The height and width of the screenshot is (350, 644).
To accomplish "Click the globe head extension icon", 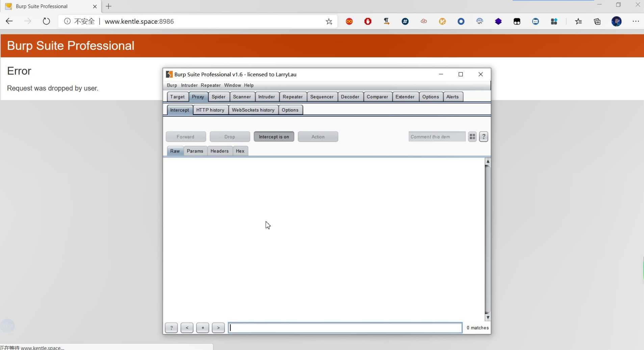I will coord(480,22).
